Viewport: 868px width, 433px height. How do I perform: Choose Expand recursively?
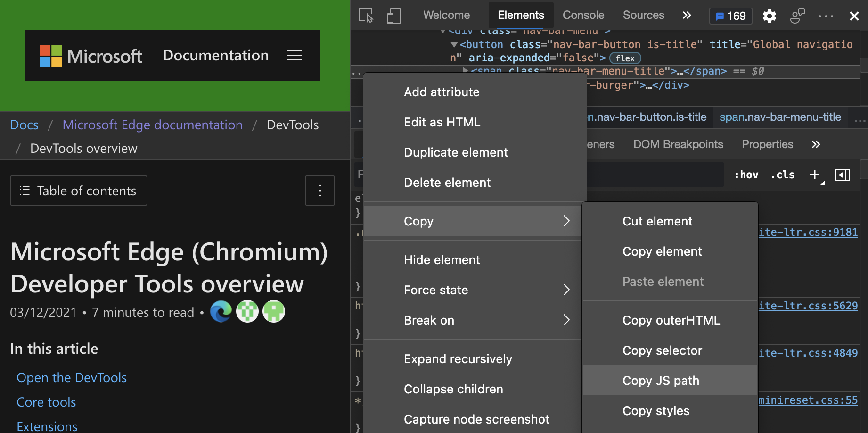coord(474,359)
